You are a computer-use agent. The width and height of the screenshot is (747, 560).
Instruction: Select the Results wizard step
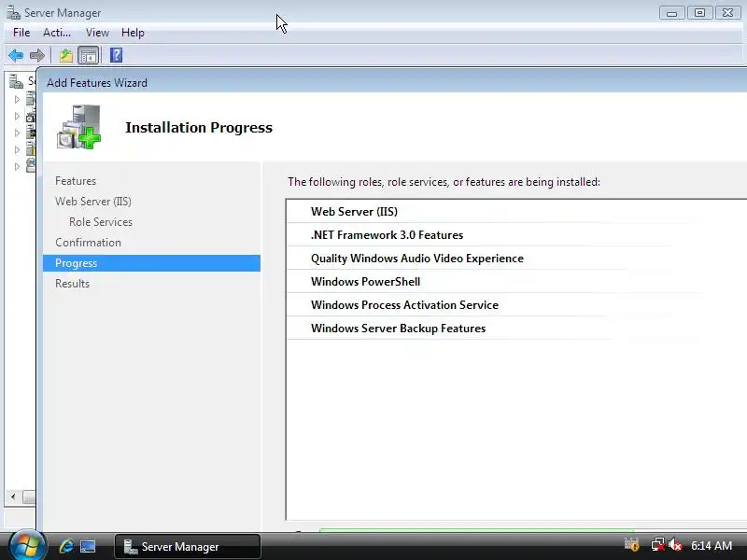[72, 284]
